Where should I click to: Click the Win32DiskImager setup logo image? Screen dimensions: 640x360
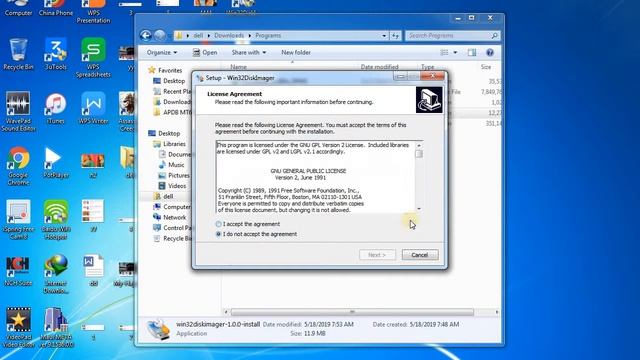tap(429, 100)
